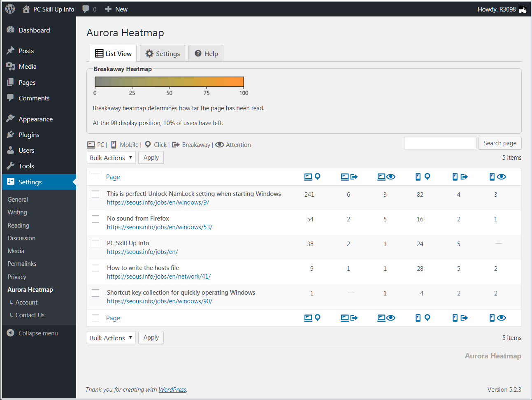Click the WordPress logo in admin bar

[10, 9]
